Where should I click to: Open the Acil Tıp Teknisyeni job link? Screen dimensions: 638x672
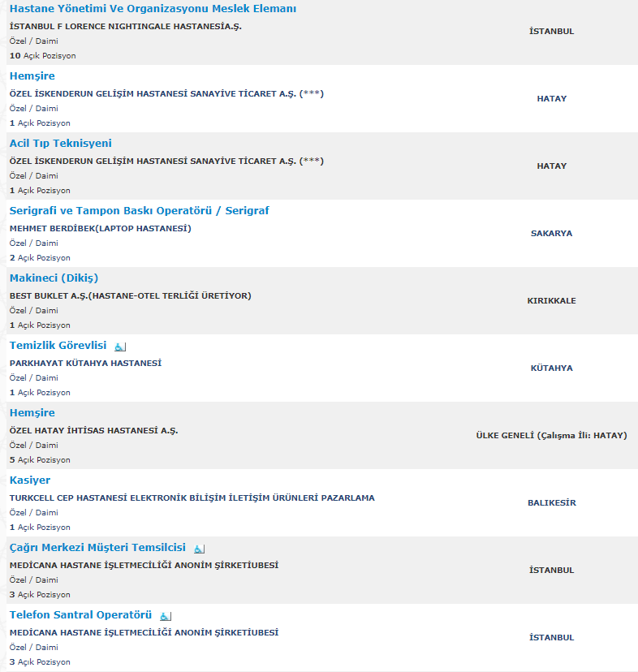(x=60, y=143)
